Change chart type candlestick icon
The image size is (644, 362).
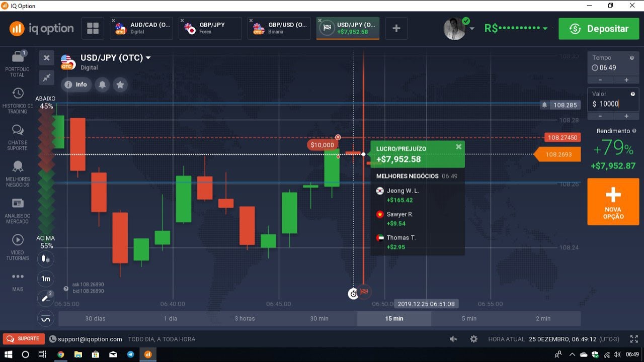[46, 259]
